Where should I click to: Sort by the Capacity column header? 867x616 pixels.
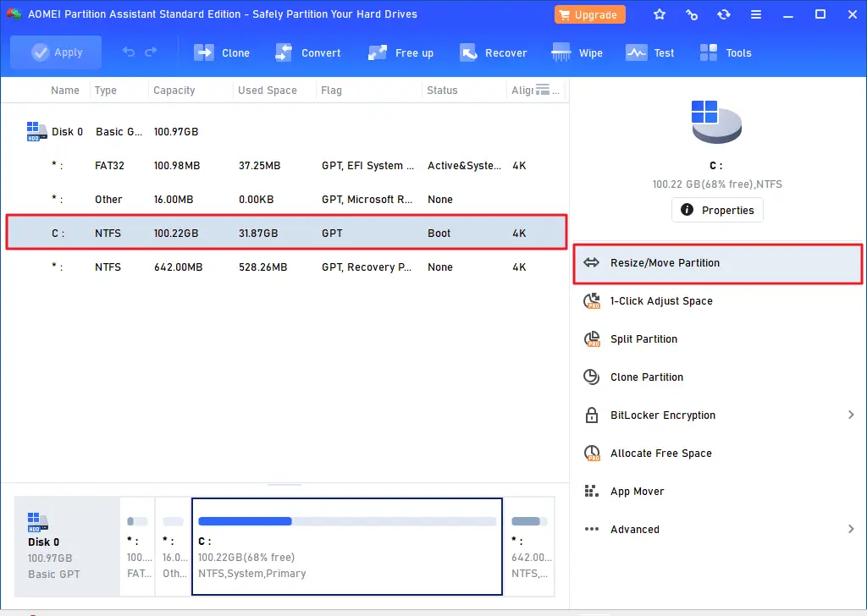click(174, 90)
